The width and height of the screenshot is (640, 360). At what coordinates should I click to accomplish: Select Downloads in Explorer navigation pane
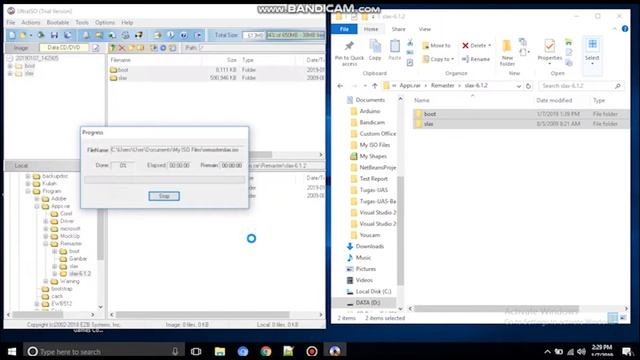[369, 247]
